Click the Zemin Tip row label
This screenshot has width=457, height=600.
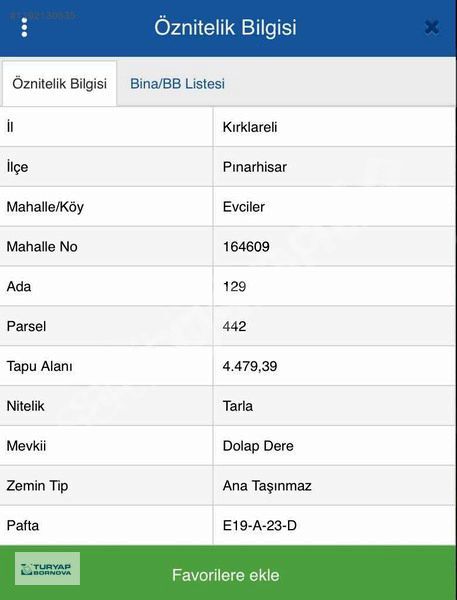tap(37, 486)
